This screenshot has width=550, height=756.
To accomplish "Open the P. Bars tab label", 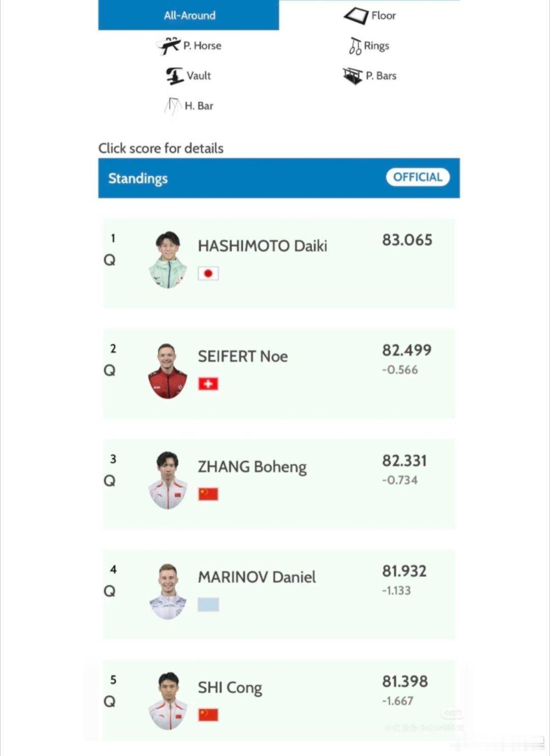I will click(x=381, y=76).
